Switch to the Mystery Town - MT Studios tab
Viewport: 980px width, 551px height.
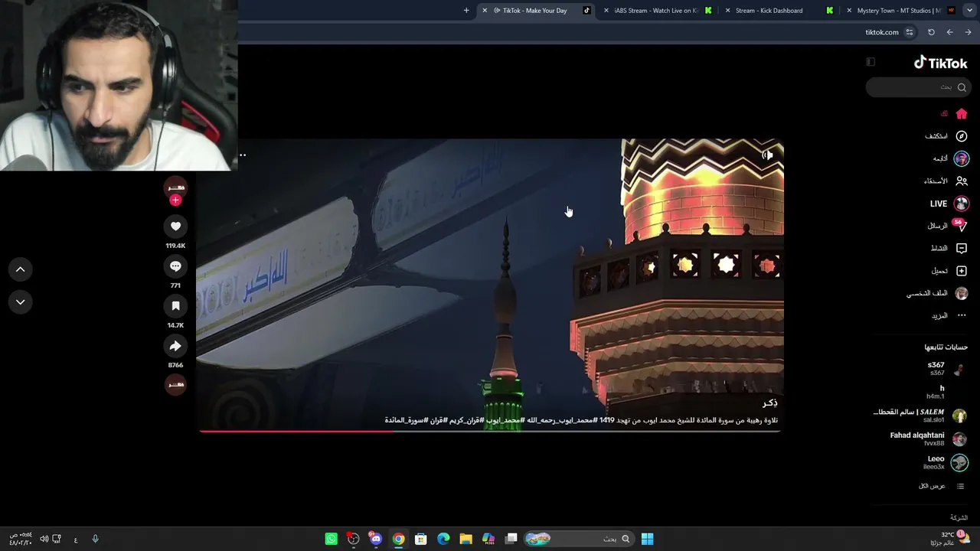click(900, 11)
